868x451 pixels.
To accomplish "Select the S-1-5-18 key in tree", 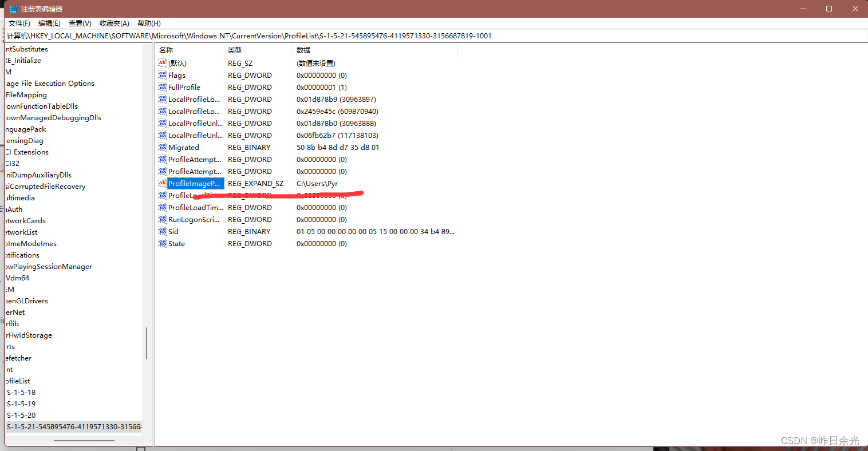I will click(21, 393).
